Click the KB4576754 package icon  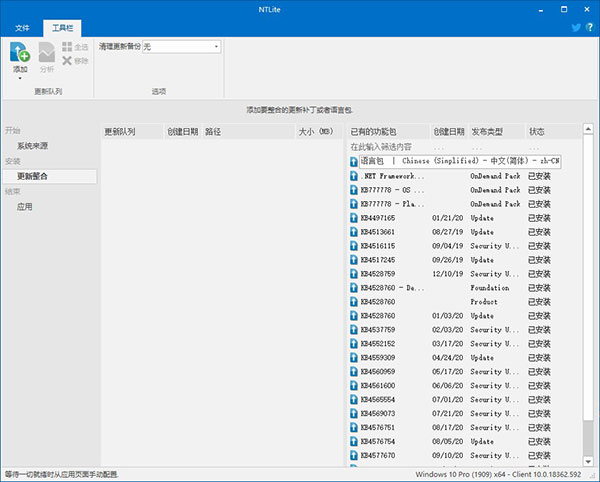click(x=354, y=441)
